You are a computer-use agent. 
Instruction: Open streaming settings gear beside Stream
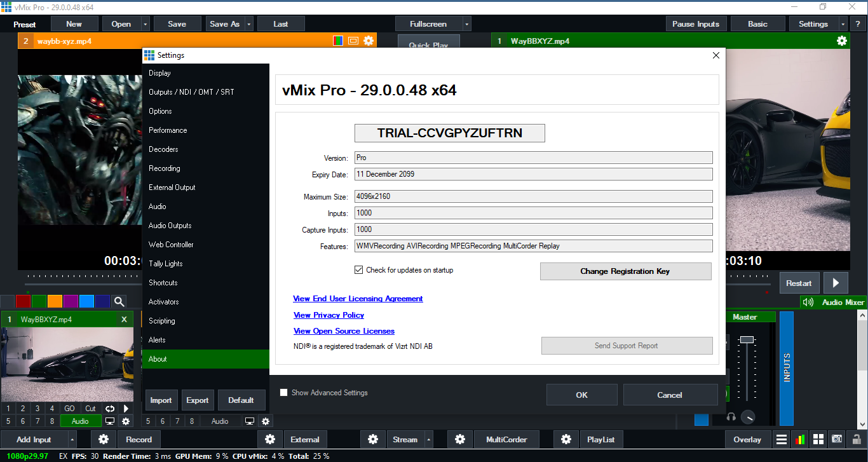click(373, 439)
